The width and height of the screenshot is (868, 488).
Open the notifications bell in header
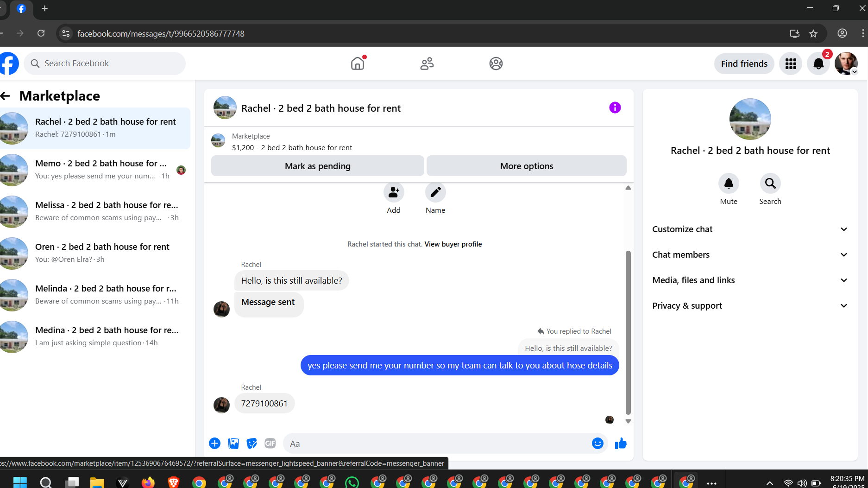(818, 63)
